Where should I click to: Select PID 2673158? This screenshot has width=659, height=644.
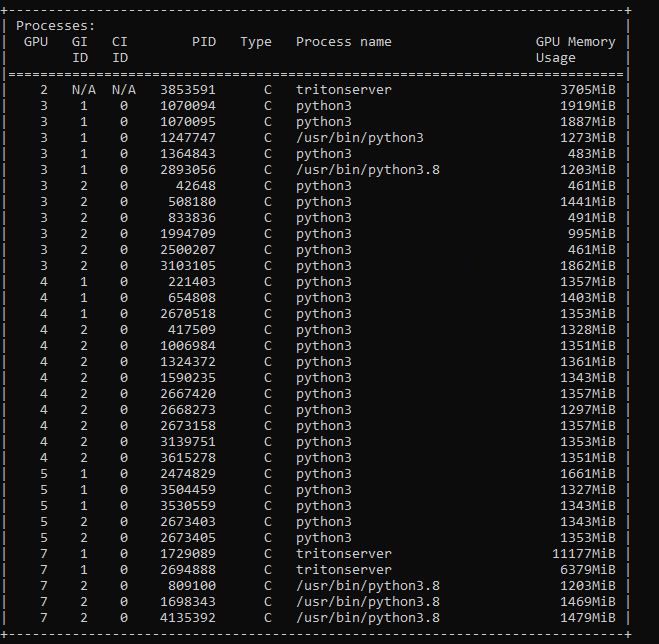188,425
